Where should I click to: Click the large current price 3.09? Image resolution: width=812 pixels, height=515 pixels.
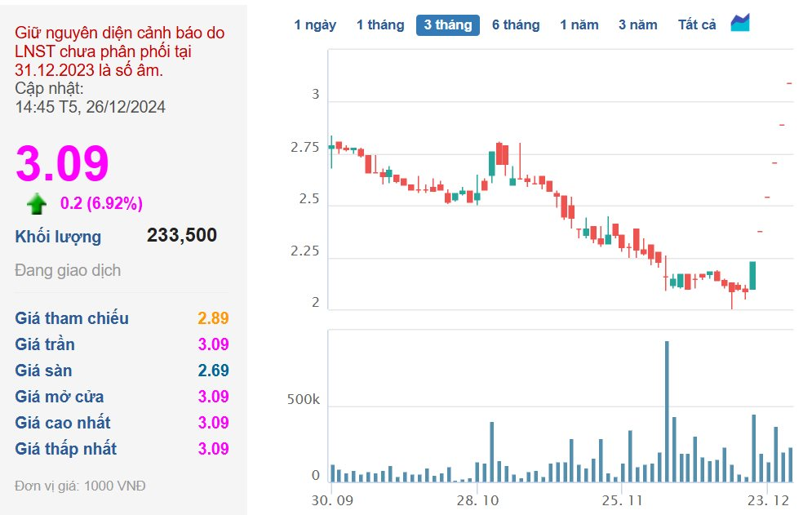coord(62,163)
